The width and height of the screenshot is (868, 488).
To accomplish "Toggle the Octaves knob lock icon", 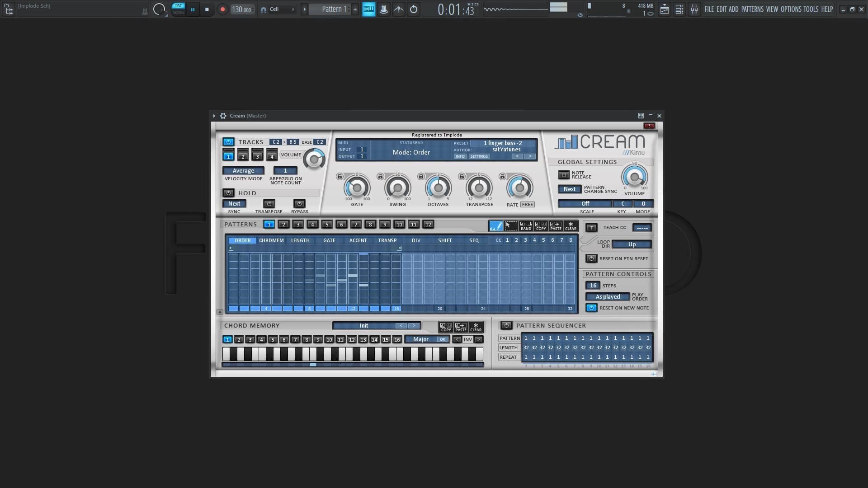I will click(421, 177).
